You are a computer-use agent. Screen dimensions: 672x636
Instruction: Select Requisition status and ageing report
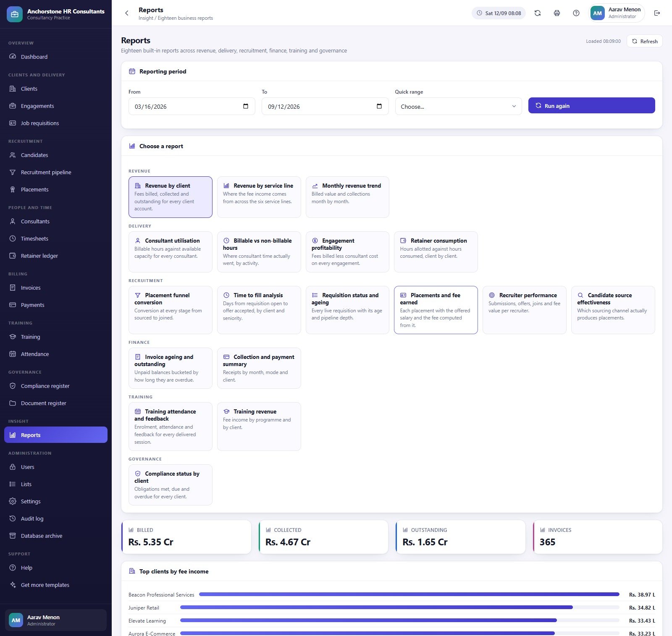(x=347, y=310)
